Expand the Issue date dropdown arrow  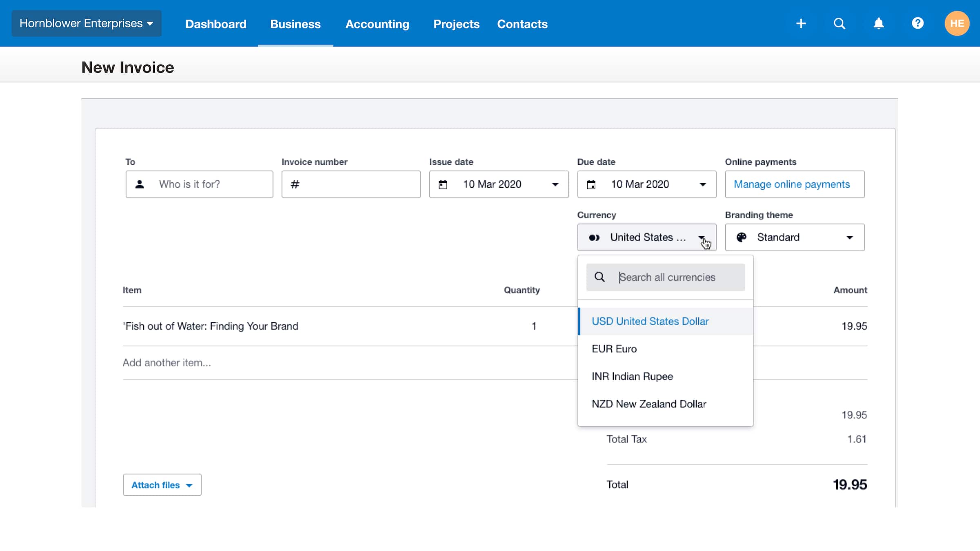(555, 184)
